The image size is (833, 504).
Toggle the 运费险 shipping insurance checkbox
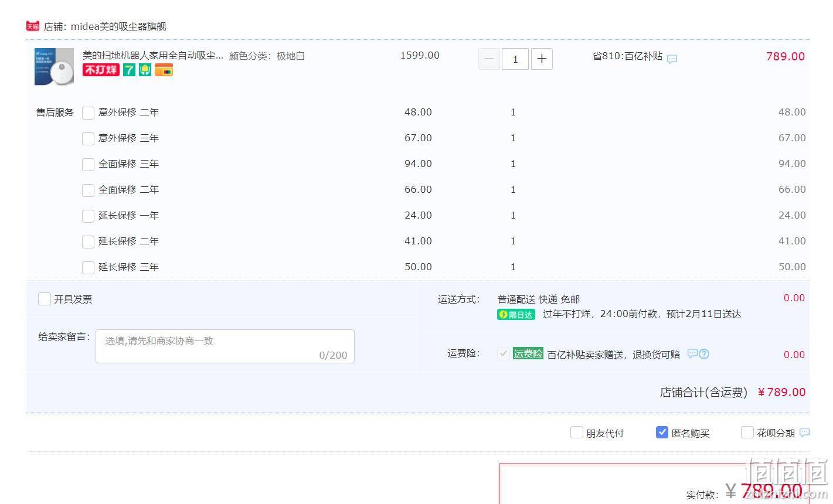point(503,353)
